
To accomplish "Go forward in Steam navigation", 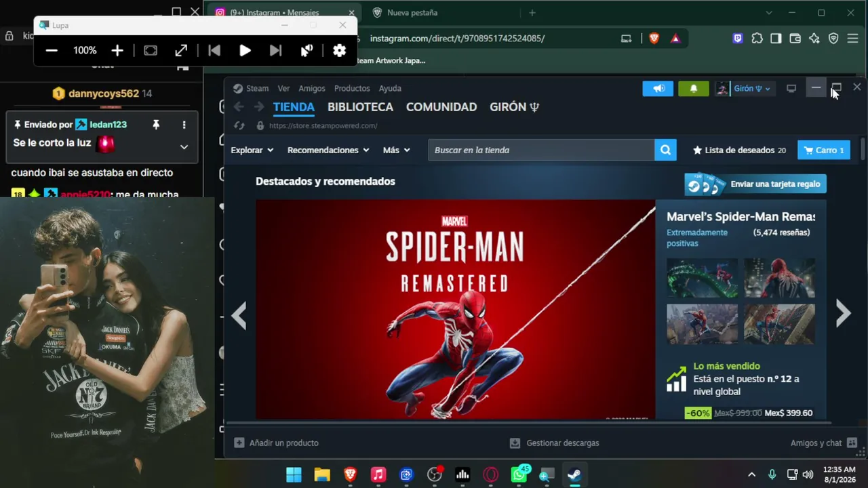I will point(259,106).
